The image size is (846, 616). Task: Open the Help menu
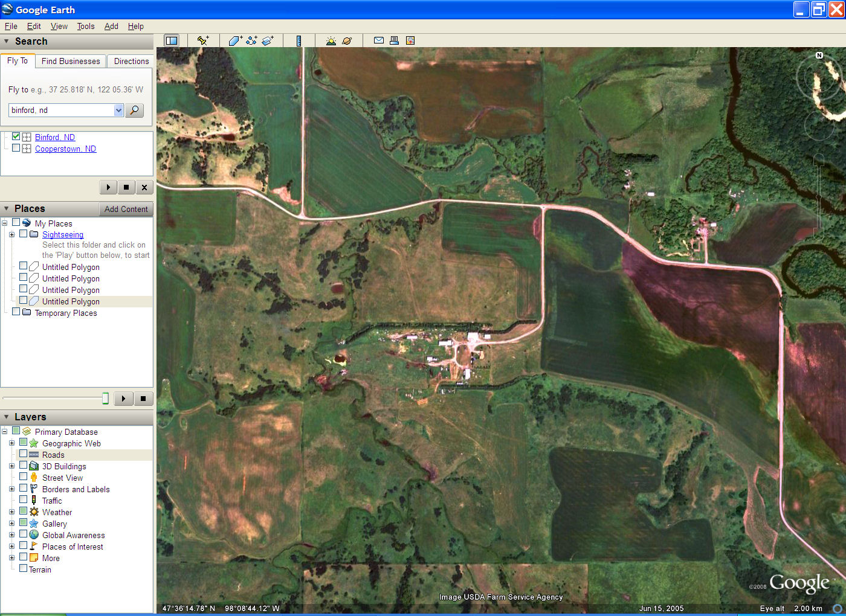(x=136, y=26)
